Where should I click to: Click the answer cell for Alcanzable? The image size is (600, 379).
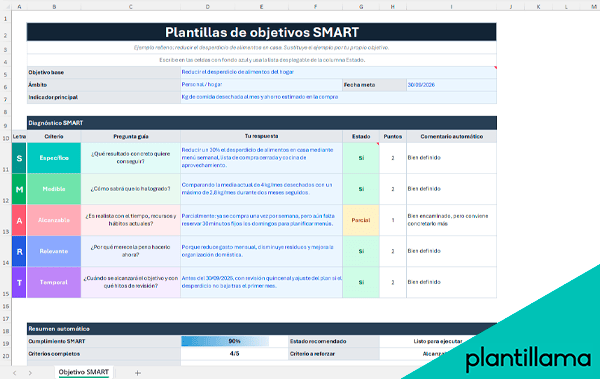pos(261,220)
